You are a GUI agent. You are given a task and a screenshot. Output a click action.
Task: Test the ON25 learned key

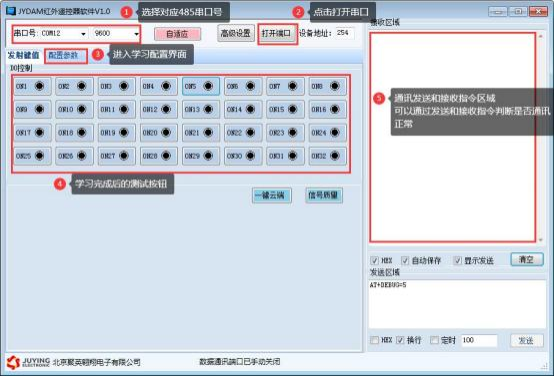(x=32, y=156)
